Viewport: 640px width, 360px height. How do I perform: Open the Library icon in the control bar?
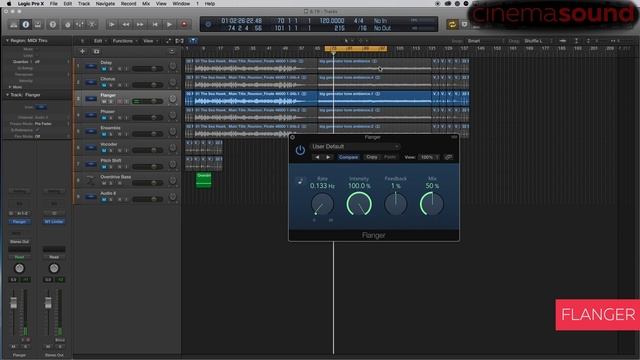tap(13, 24)
